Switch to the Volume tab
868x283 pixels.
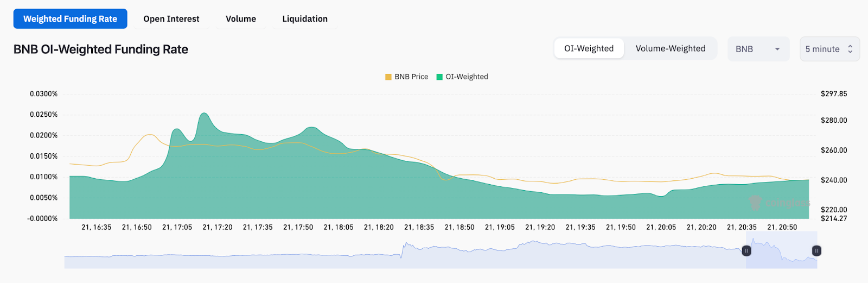(241, 19)
